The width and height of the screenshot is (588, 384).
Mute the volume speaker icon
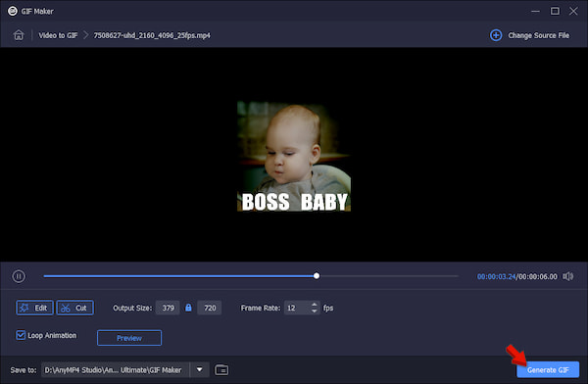(567, 276)
